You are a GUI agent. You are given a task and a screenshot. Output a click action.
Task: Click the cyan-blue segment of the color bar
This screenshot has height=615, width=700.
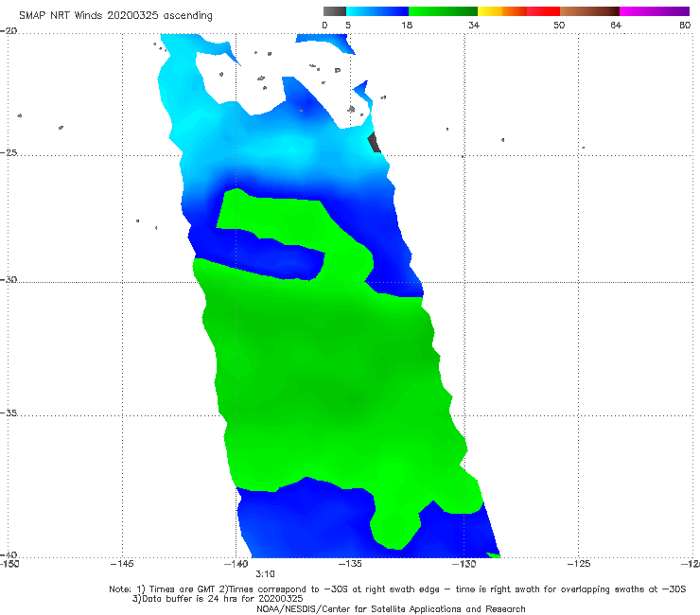click(377, 11)
